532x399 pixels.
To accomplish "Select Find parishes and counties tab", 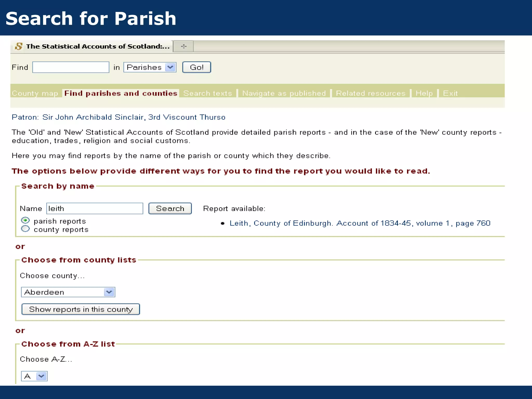I will tap(121, 93).
